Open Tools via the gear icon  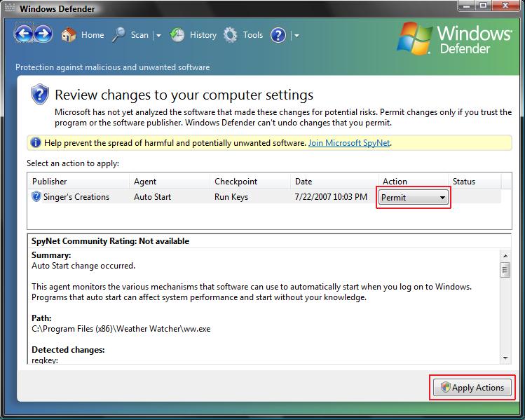pos(231,35)
